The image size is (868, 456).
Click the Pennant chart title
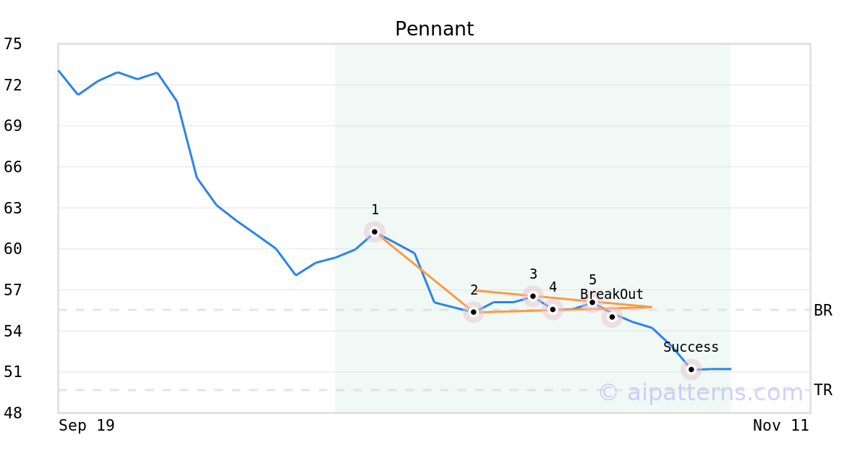click(x=434, y=29)
